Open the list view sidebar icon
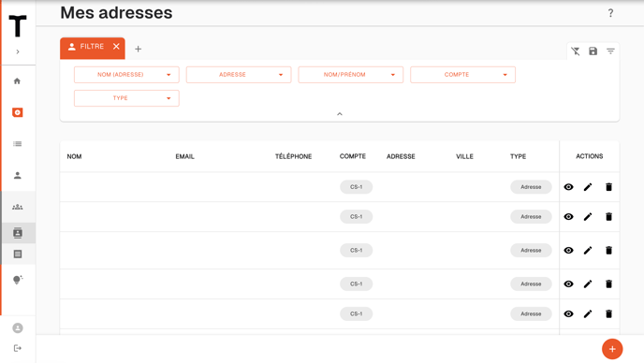This screenshot has height=363, width=644. (x=17, y=144)
